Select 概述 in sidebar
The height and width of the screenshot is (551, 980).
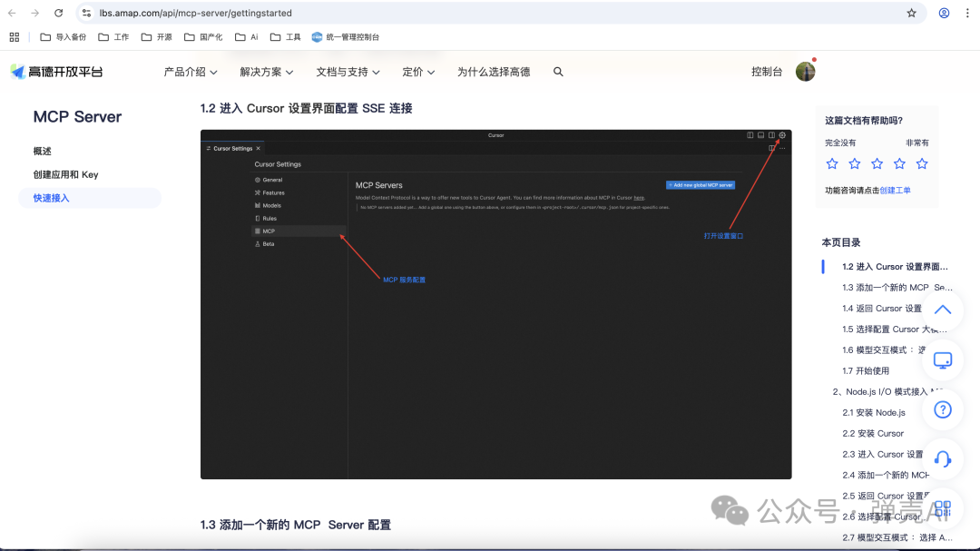tap(43, 152)
